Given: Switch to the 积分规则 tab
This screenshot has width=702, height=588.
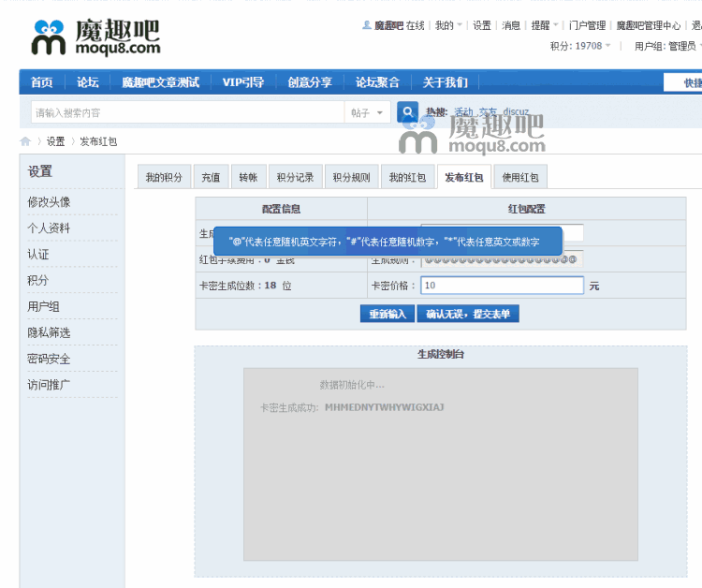Looking at the screenshot, I should (351, 177).
